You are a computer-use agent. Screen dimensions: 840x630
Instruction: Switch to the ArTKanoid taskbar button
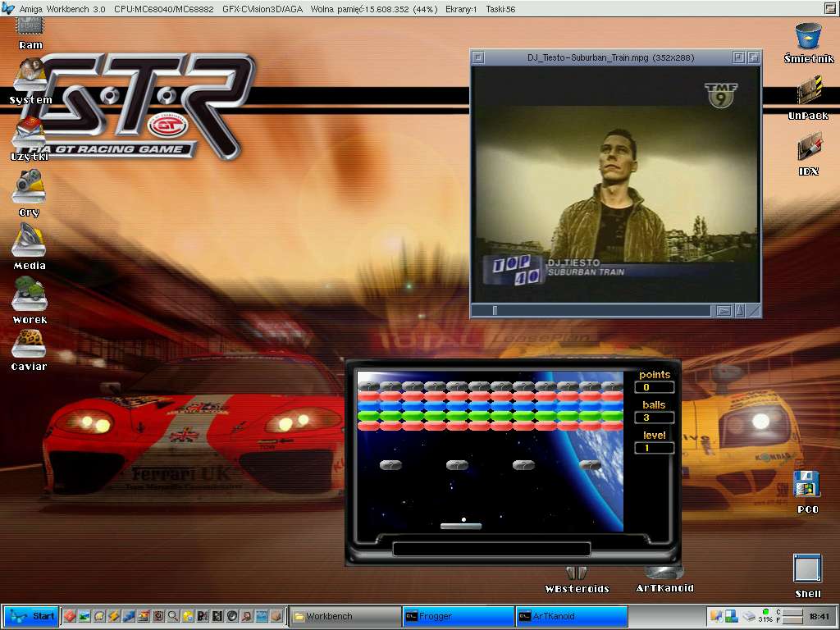coord(572,616)
